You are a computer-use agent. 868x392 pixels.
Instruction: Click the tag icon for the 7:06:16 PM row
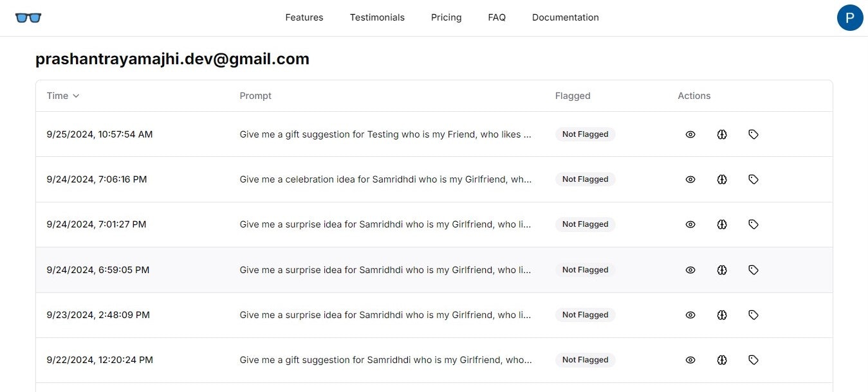(x=753, y=179)
